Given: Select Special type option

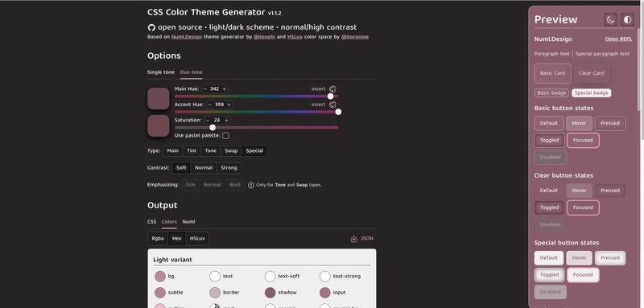Looking at the screenshot, I should point(254,150).
